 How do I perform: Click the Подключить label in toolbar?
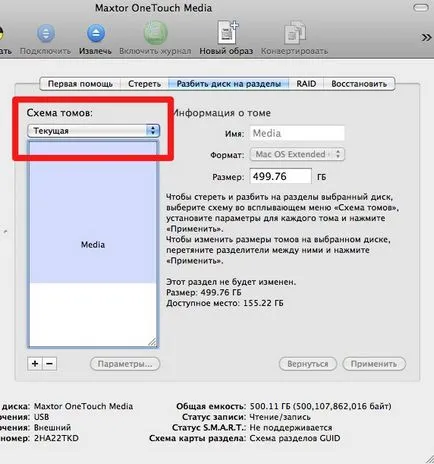[x=46, y=51]
